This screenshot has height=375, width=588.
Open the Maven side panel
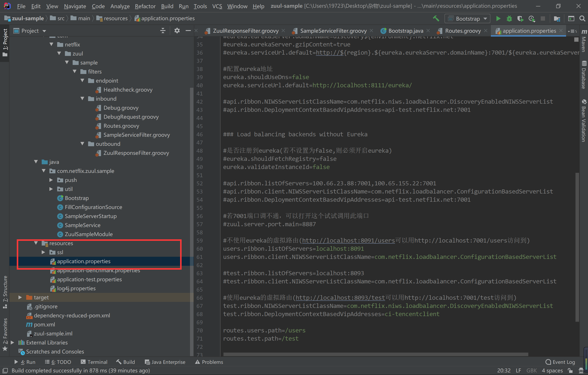click(x=584, y=41)
